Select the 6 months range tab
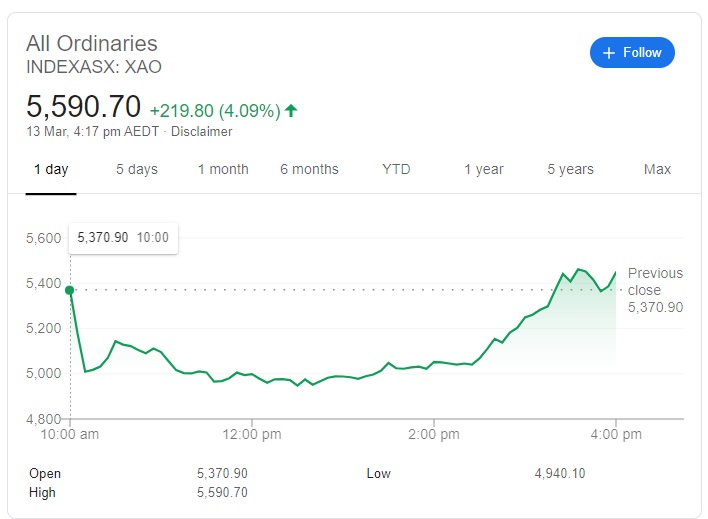The image size is (708, 519). pos(309,169)
